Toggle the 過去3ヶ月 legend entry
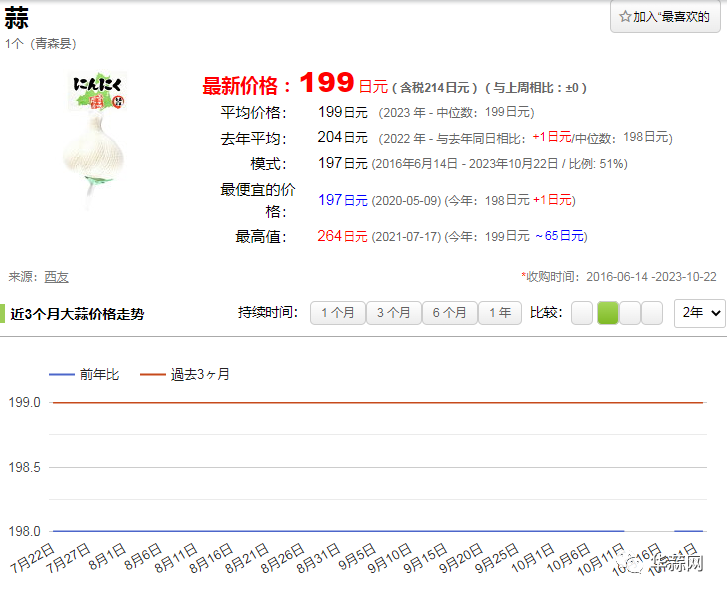The width and height of the screenshot is (727, 595). [x=185, y=374]
